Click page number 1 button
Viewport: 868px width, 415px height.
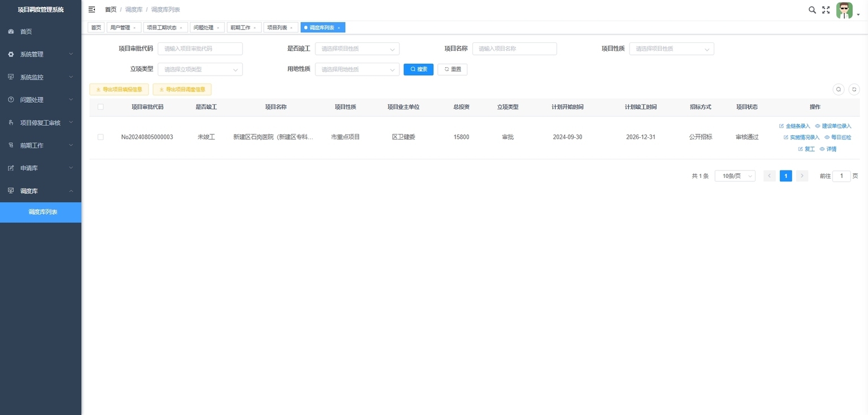coord(785,176)
